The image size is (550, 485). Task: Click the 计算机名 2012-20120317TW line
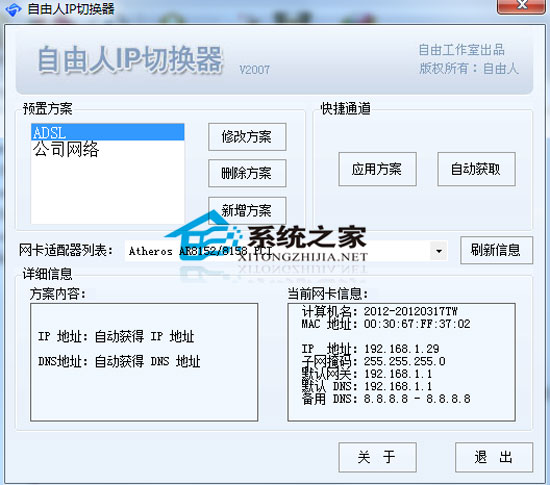coord(380,311)
